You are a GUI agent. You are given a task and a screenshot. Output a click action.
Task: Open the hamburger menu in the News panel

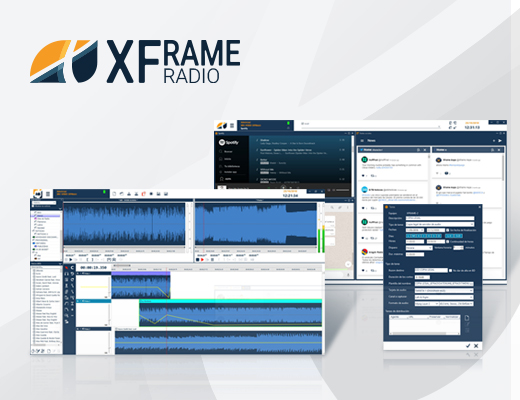click(362, 141)
